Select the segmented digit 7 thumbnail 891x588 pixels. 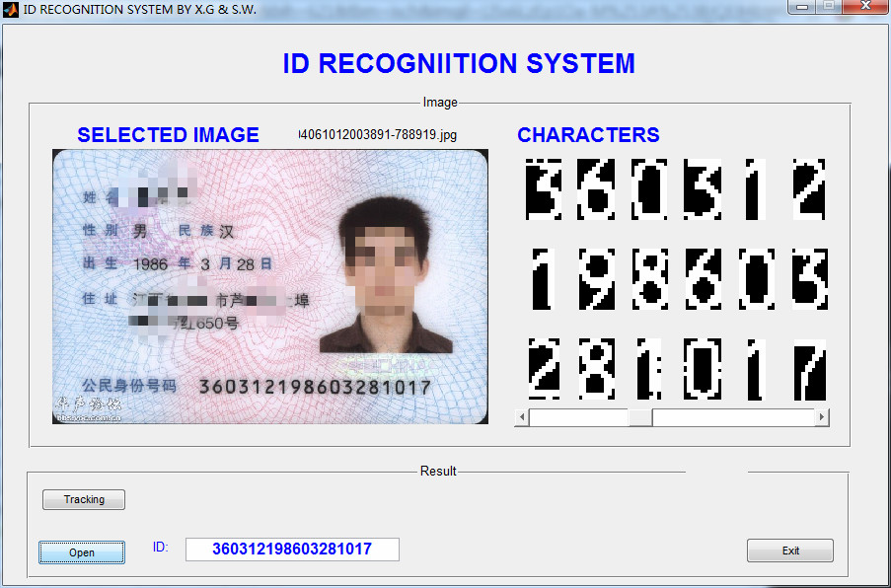pyautogui.click(x=810, y=370)
